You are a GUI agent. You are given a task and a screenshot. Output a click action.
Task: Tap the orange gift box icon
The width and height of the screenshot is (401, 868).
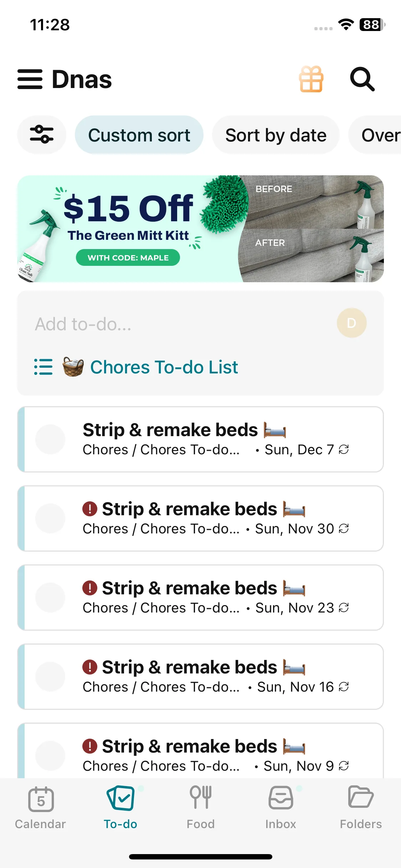311,79
